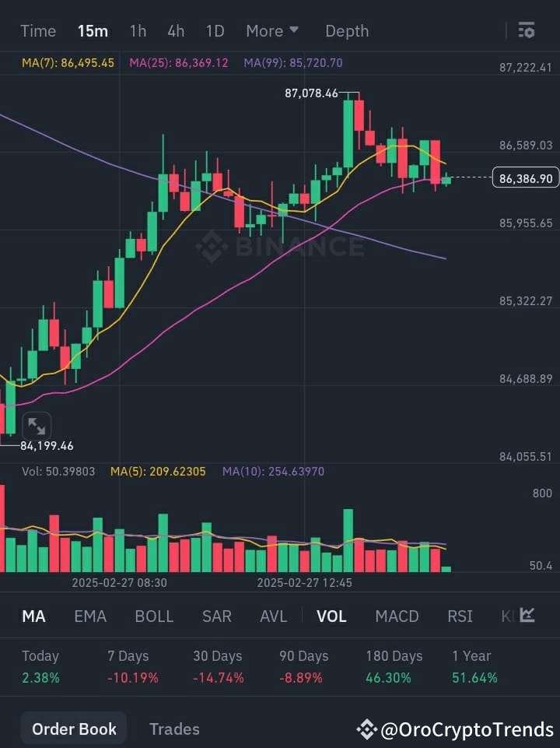
Task: Select the RSI indicator
Action: [x=460, y=616]
